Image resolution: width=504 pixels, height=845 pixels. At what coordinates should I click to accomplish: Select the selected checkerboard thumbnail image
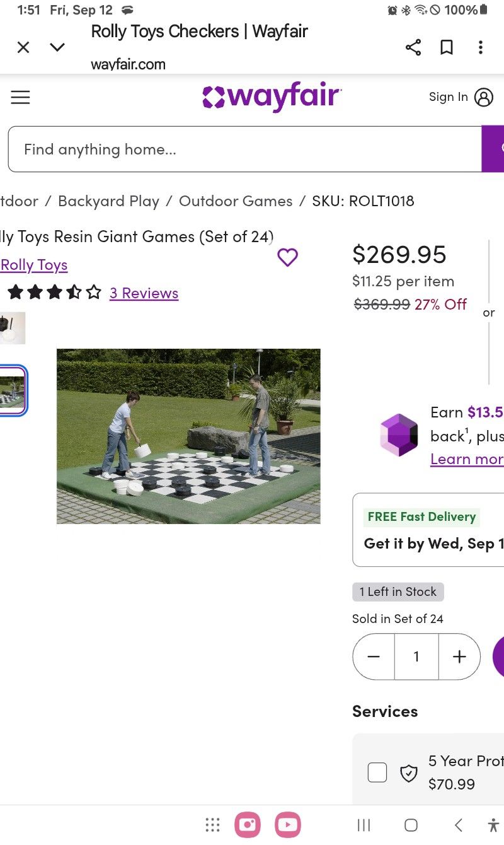pyautogui.click(x=12, y=390)
